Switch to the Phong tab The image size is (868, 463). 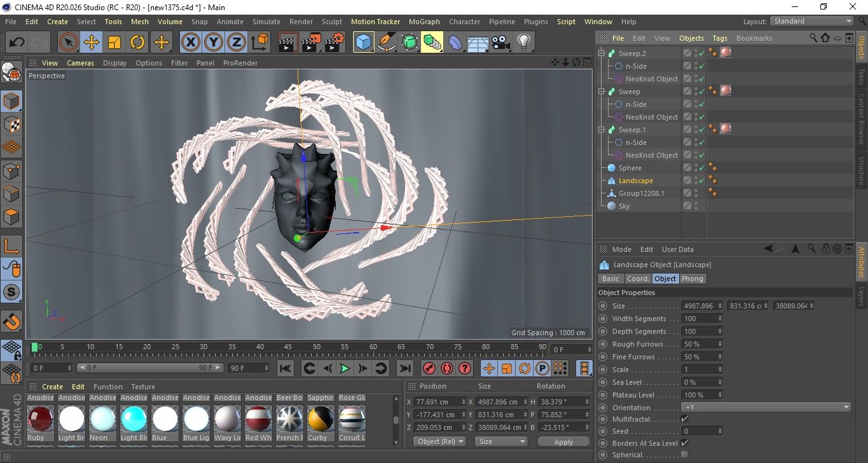tap(692, 279)
